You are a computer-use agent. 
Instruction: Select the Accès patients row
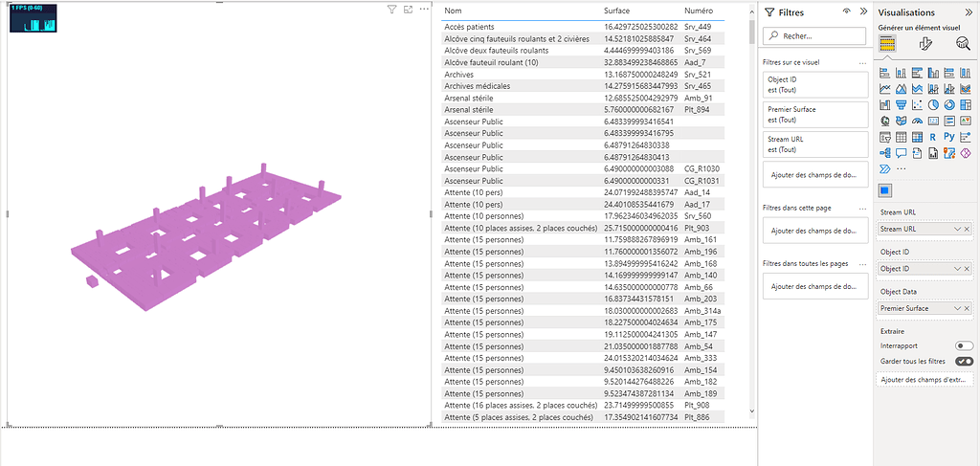(583, 27)
